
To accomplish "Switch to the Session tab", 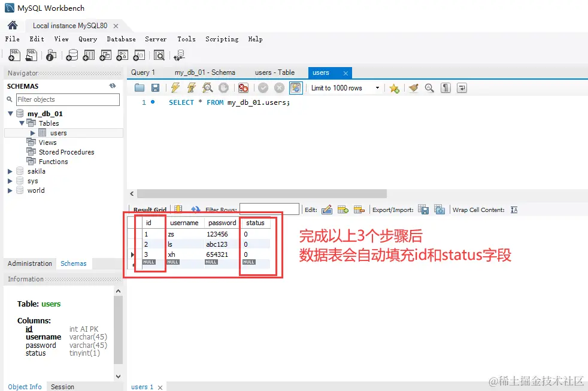I will click(63, 386).
